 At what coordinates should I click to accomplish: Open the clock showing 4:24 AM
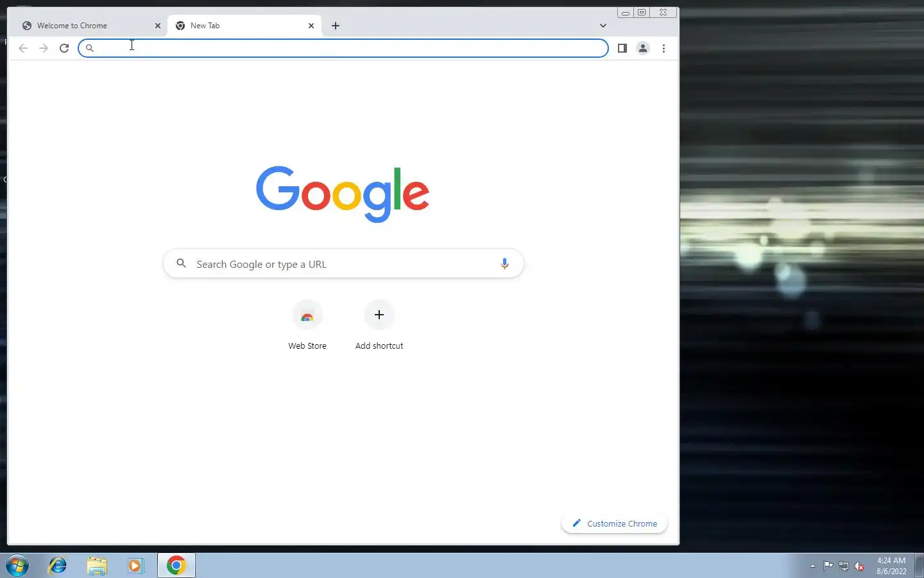pos(891,566)
